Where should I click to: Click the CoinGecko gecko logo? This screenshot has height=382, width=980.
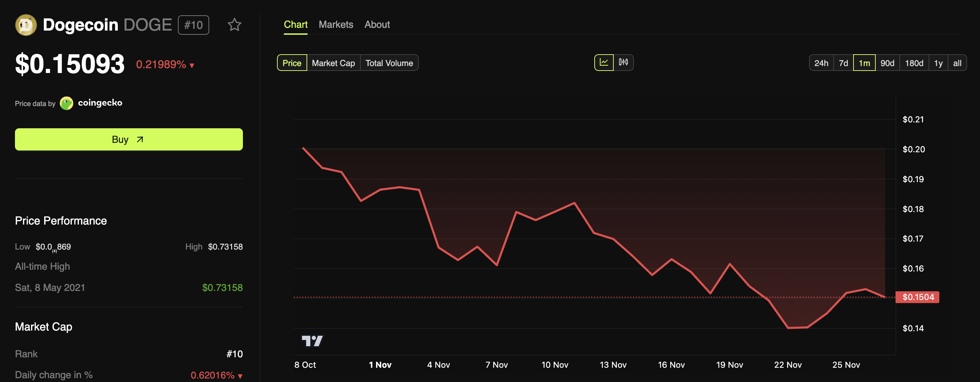click(x=67, y=103)
